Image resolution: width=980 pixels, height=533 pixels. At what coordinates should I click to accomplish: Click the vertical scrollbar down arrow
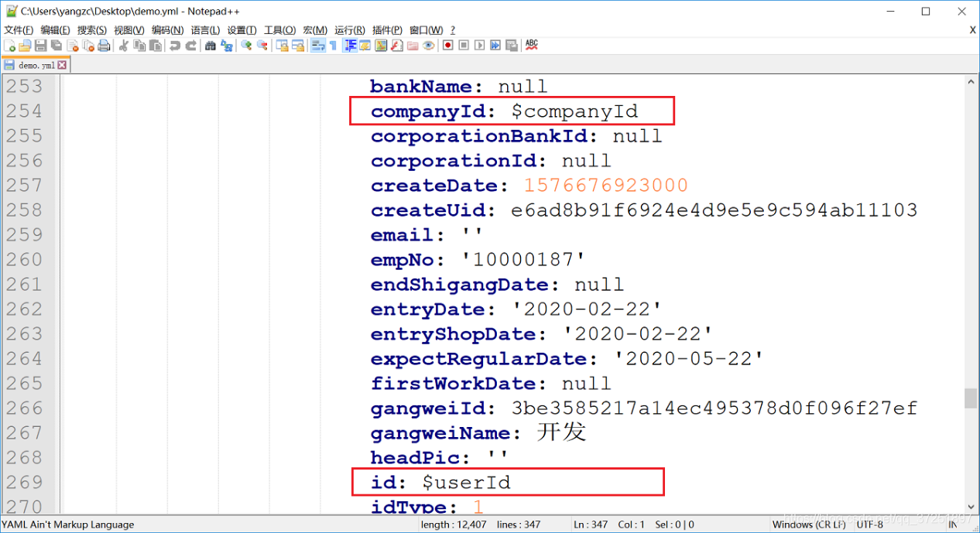(971, 508)
